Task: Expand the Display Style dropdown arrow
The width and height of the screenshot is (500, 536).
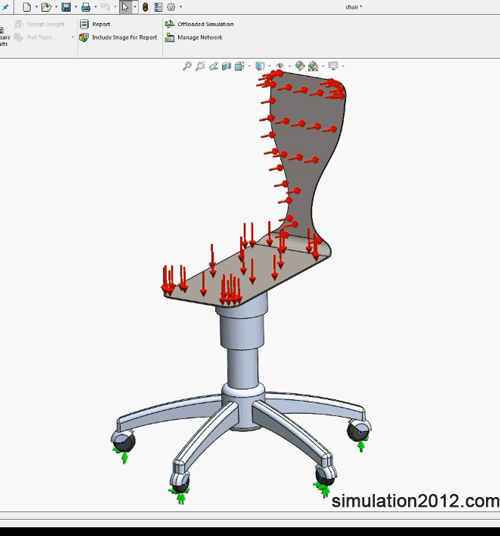Action: tap(270, 66)
